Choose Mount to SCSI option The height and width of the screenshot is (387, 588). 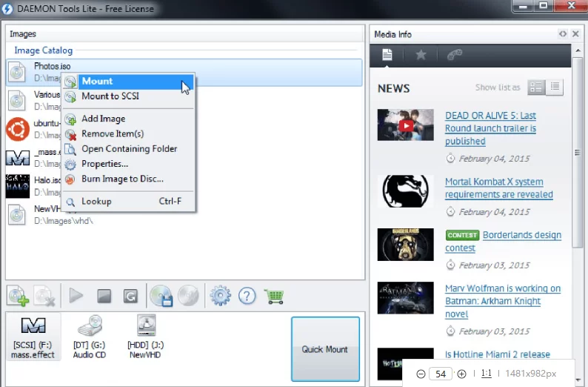coord(129,96)
